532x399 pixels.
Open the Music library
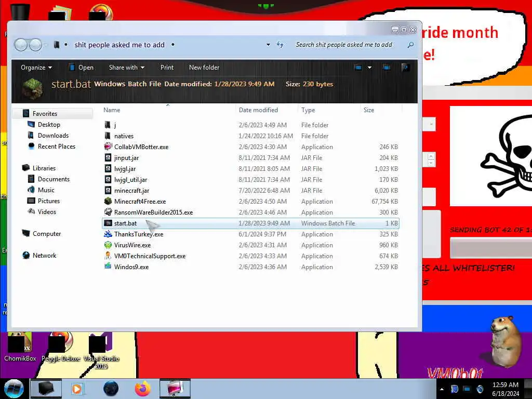pyautogui.click(x=46, y=190)
